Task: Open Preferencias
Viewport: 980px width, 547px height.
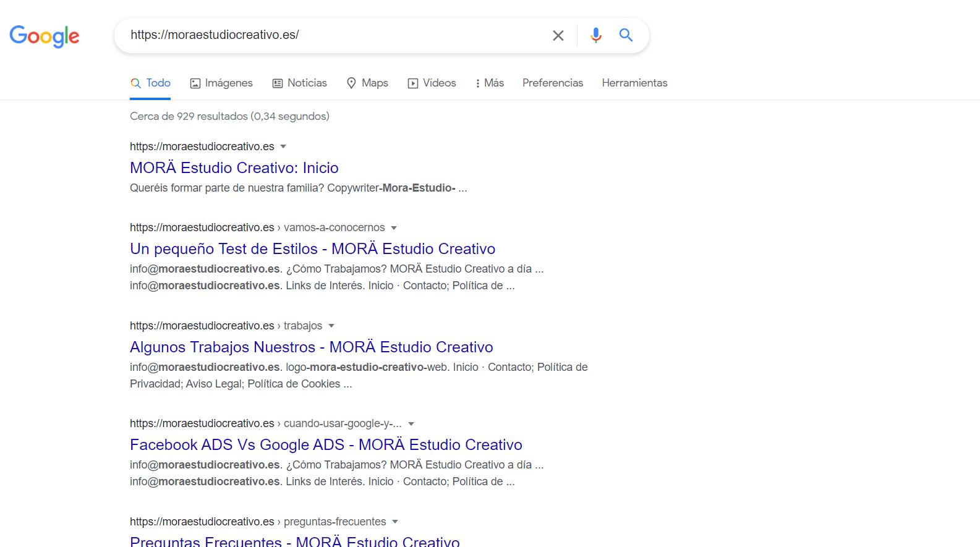Action: (x=553, y=83)
